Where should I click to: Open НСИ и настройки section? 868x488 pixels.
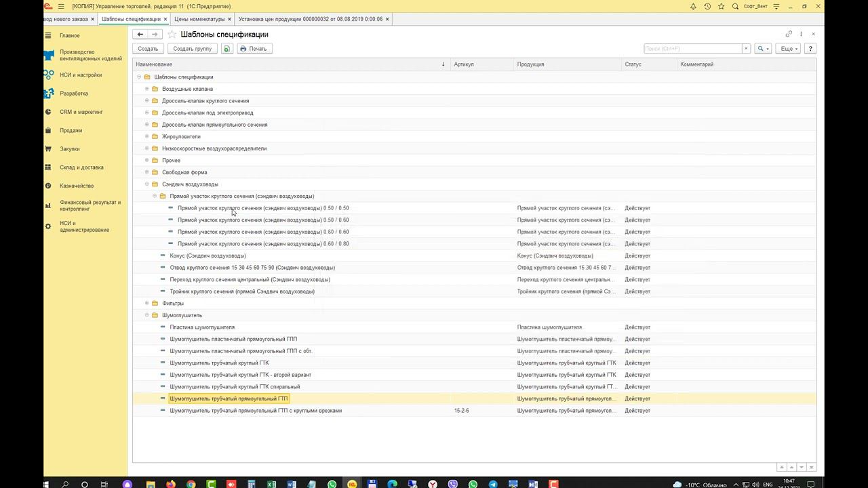80,75
